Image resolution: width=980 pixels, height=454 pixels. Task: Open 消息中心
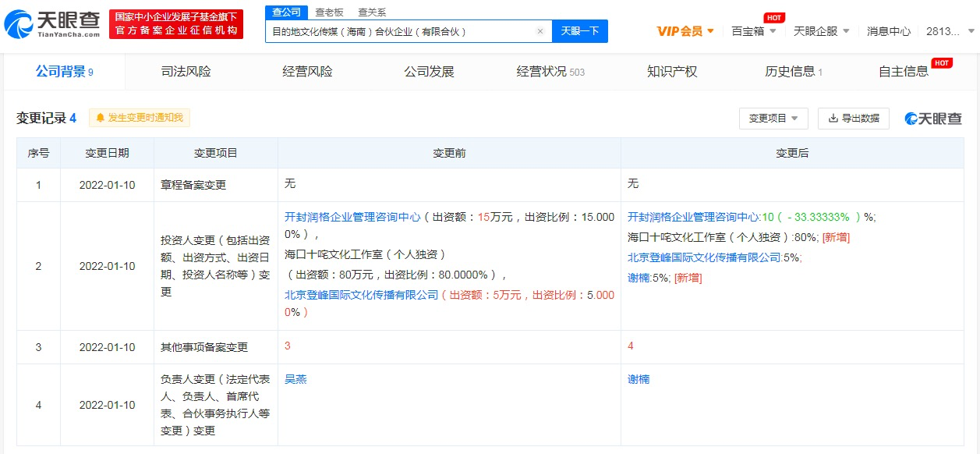889,31
